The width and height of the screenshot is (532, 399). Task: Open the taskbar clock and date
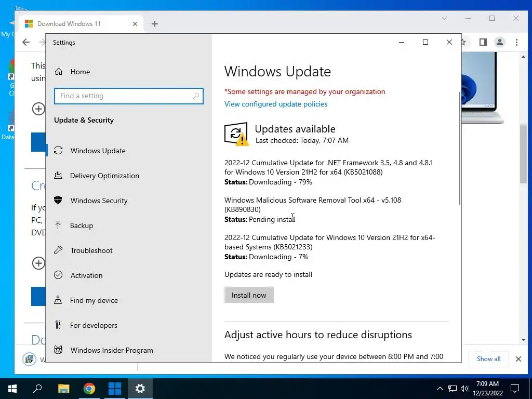tap(487, 389)
